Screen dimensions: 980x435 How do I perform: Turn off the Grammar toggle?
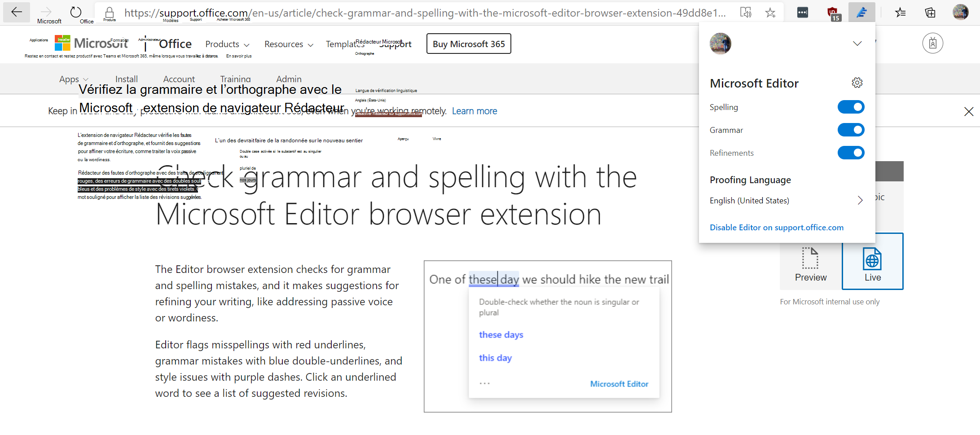(x=851, y=130)
